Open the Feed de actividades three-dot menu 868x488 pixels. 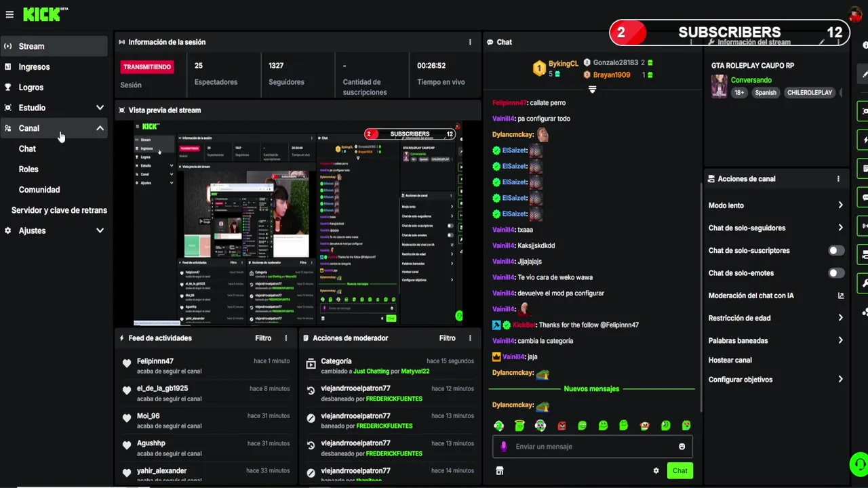coord(286,338)
